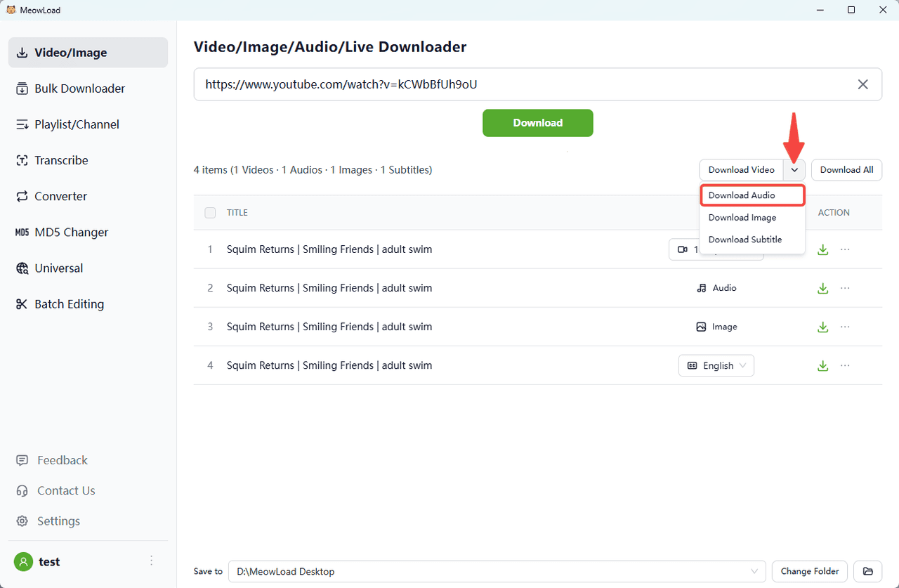This screenshot has width=899, height=588.
Task: Open the Transcribe section in sidebar
Action: pos(61,160)
